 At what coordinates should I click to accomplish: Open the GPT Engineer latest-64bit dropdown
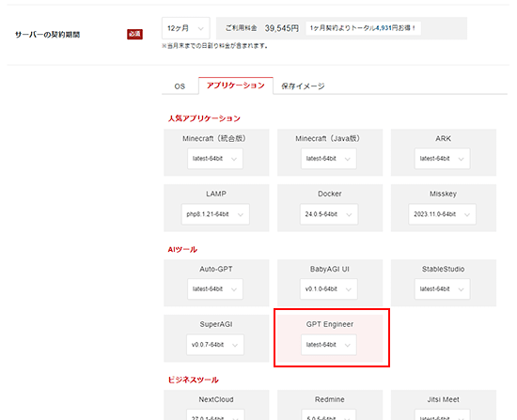coord(328,345)
